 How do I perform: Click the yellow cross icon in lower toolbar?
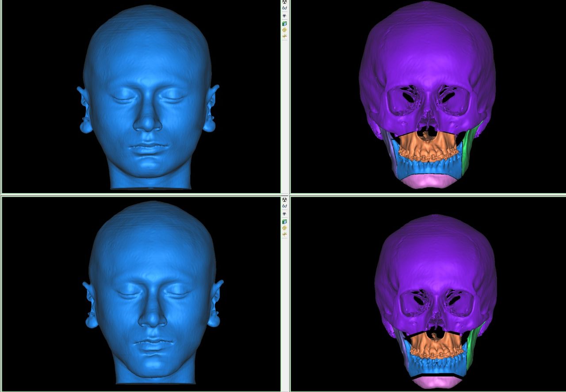[x=285, y=228]
